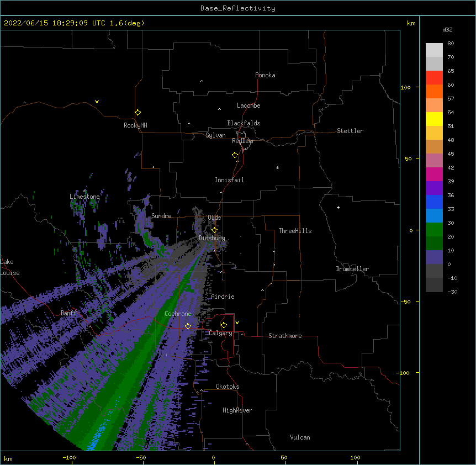
Task: Select the orange 60 dBZ legend swatch
Action: click(434, 91)
